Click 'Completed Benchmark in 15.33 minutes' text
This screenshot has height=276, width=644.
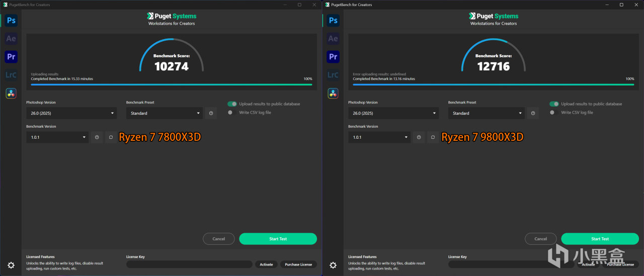(62, 79)
